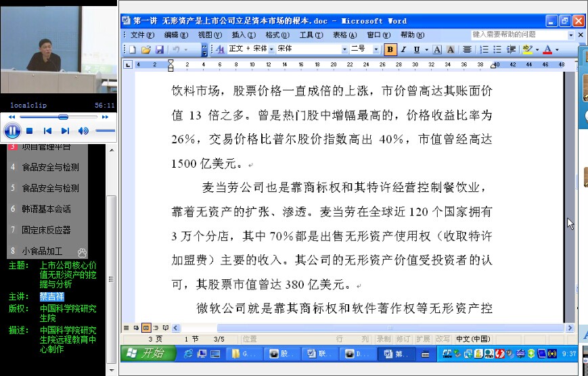Open the 工具(T) menu
The height and width of the screenshot is (376, 588).
coord(311,35)
